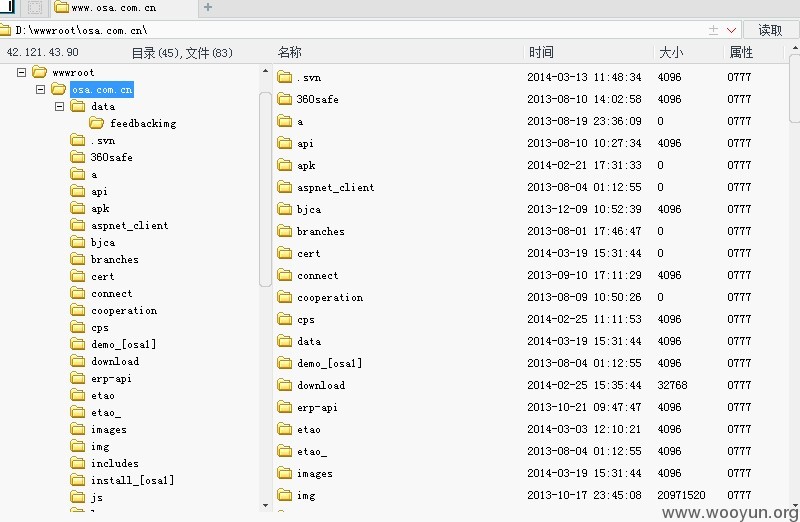Click the IP address 42.121.43.90
Screen dimensions: 800x522
pyautogui.click(x=42, y=52)
